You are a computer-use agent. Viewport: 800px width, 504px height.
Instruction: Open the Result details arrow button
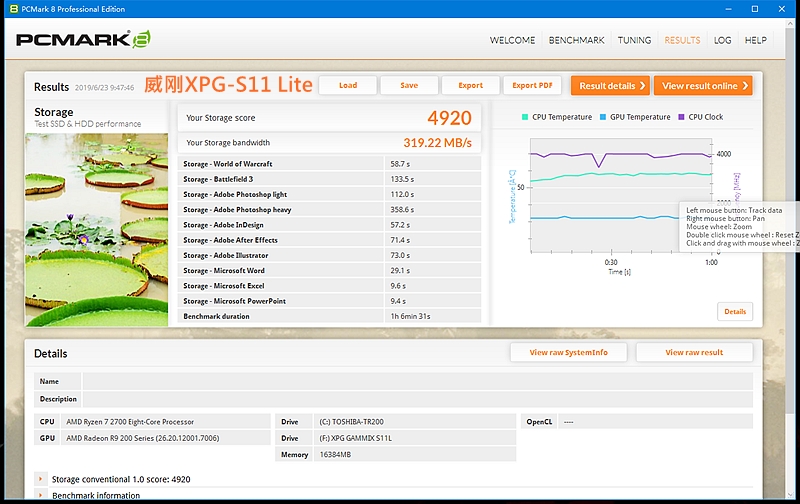(611, 86)
